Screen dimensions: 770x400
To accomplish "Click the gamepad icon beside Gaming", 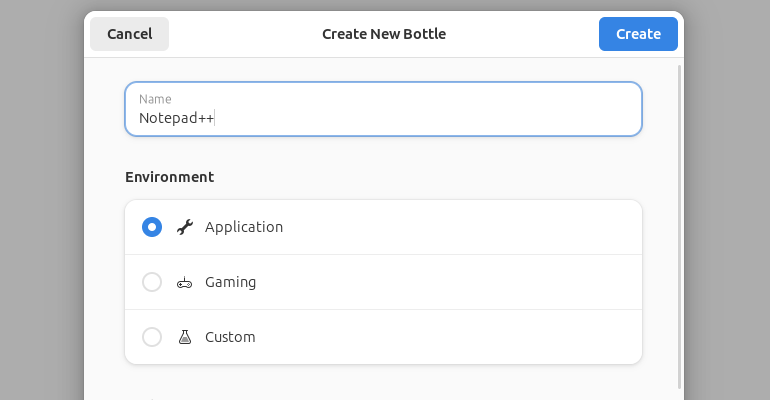I will [x=184, y=282].
